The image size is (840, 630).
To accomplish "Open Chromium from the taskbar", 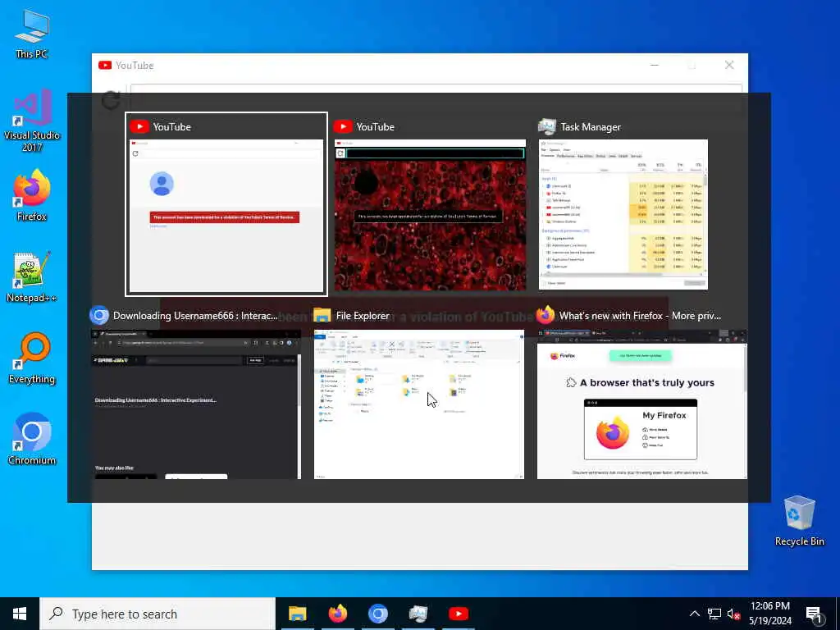I will pos(377,614).
